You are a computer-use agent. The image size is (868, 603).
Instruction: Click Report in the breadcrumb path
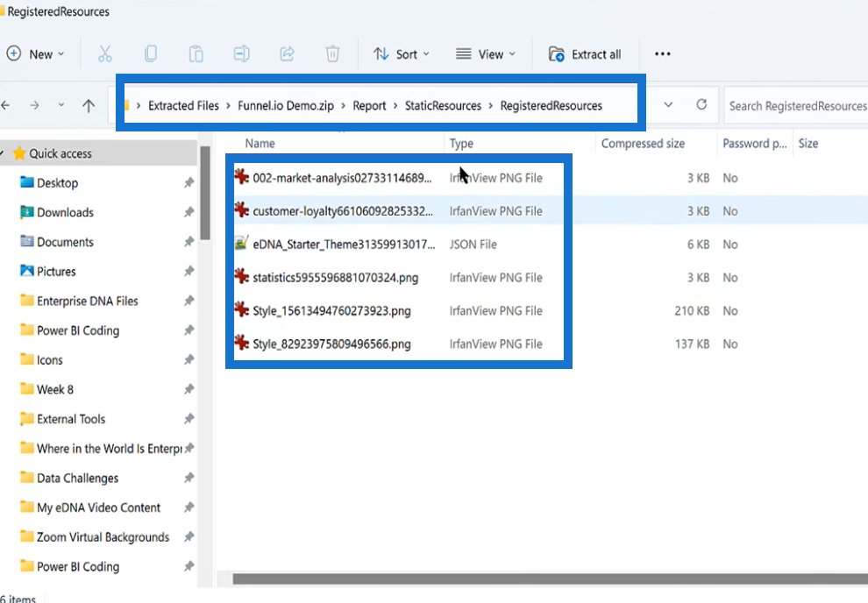(x=369, y=106)
